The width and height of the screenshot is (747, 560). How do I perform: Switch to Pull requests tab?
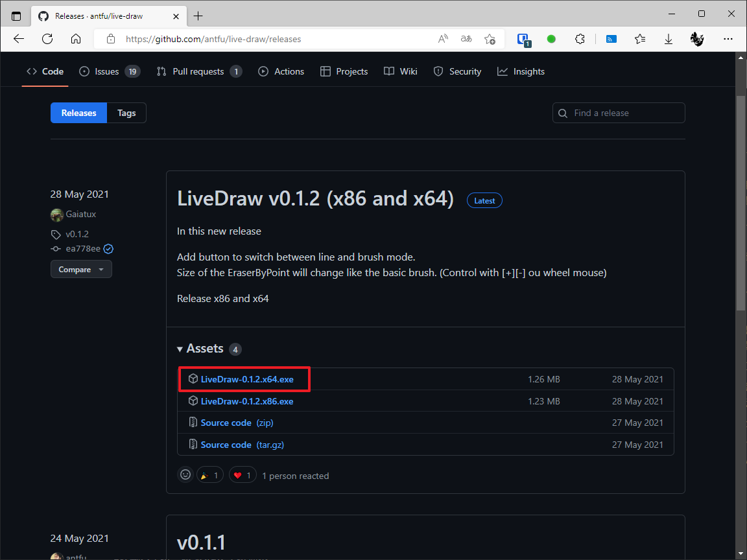(199, 71)
